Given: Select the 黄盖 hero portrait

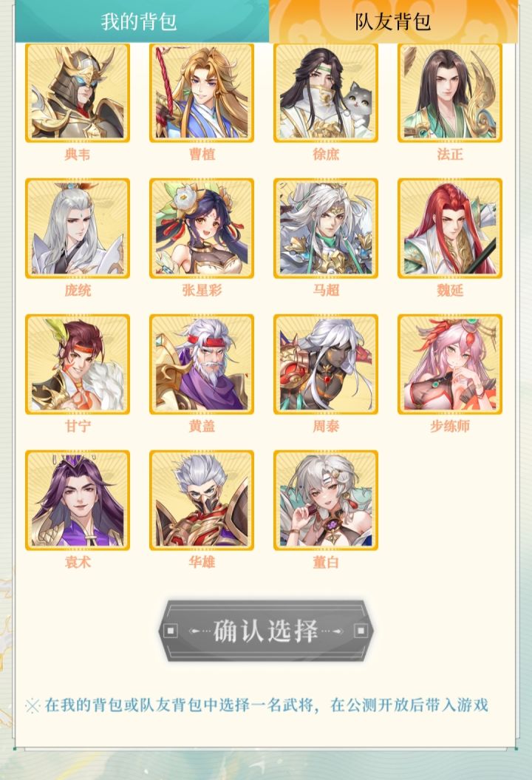Looking at the screenshot, I should coord(202,364).
